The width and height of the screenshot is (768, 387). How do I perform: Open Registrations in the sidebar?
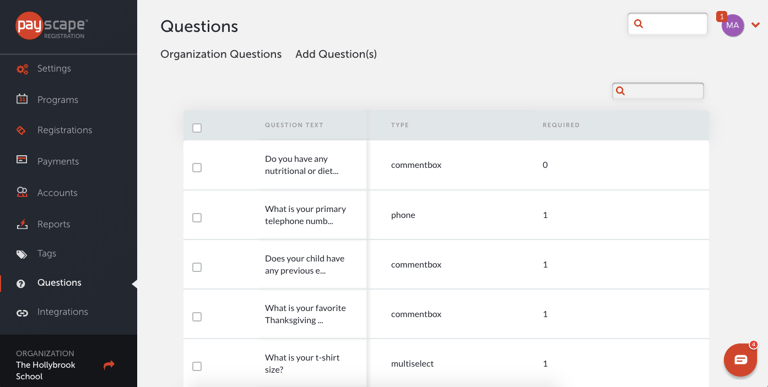tap(64, 130)
